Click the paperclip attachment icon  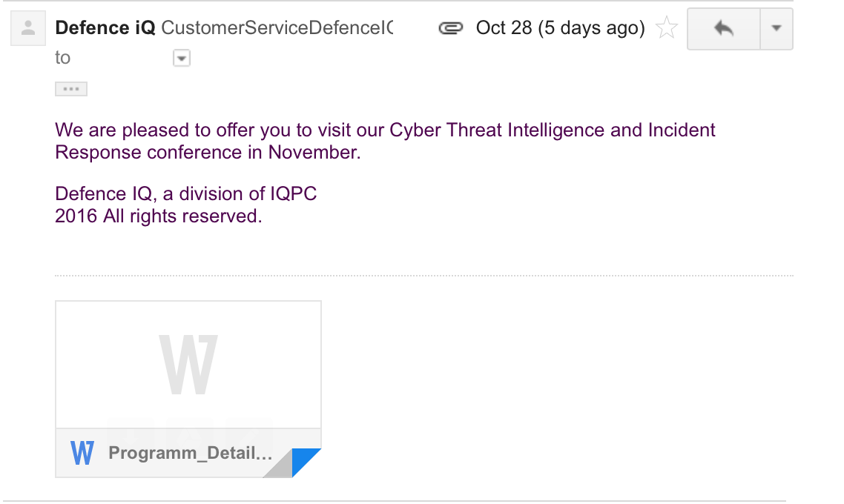449,29
